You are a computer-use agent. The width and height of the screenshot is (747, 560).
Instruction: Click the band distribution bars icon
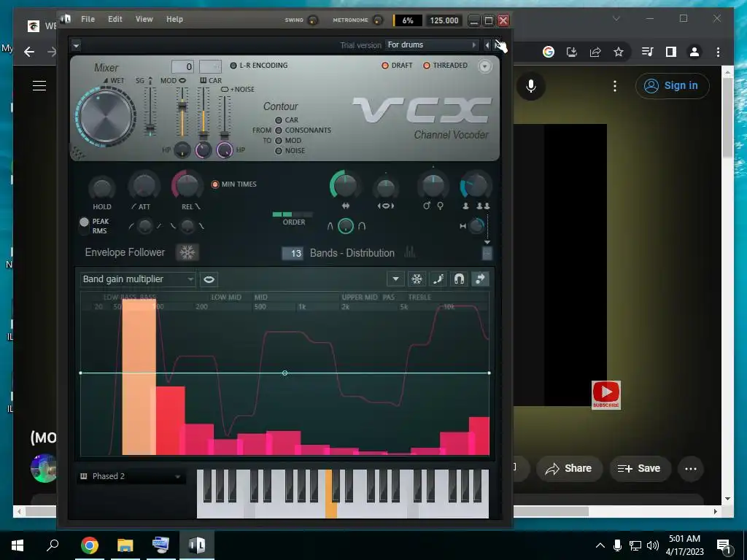[410, 252]
